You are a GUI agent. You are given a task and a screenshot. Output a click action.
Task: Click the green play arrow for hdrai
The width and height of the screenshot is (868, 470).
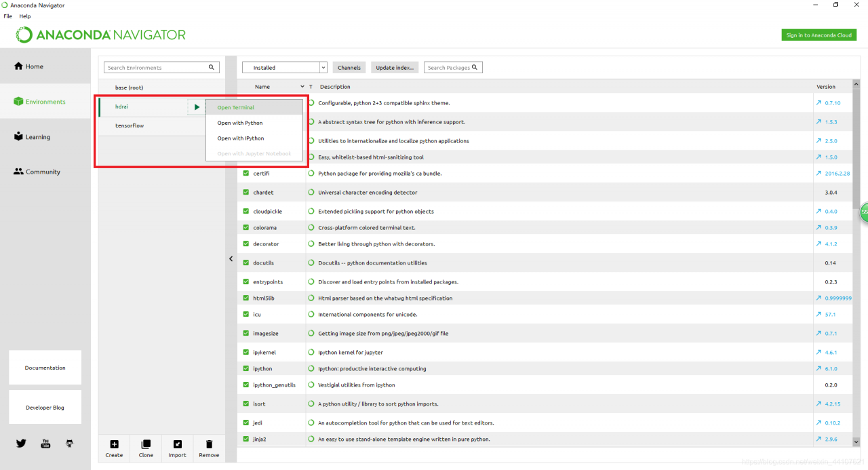click(197, 107)
